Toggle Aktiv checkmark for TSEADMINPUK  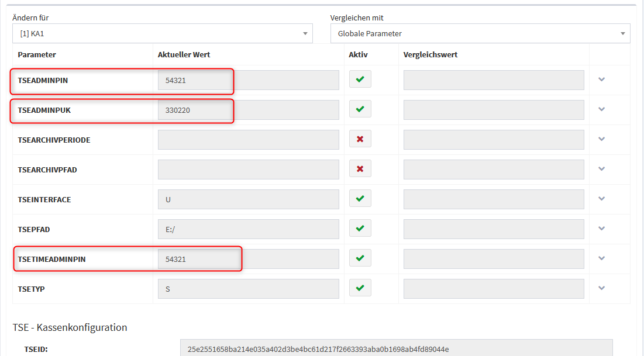[360, 109]
